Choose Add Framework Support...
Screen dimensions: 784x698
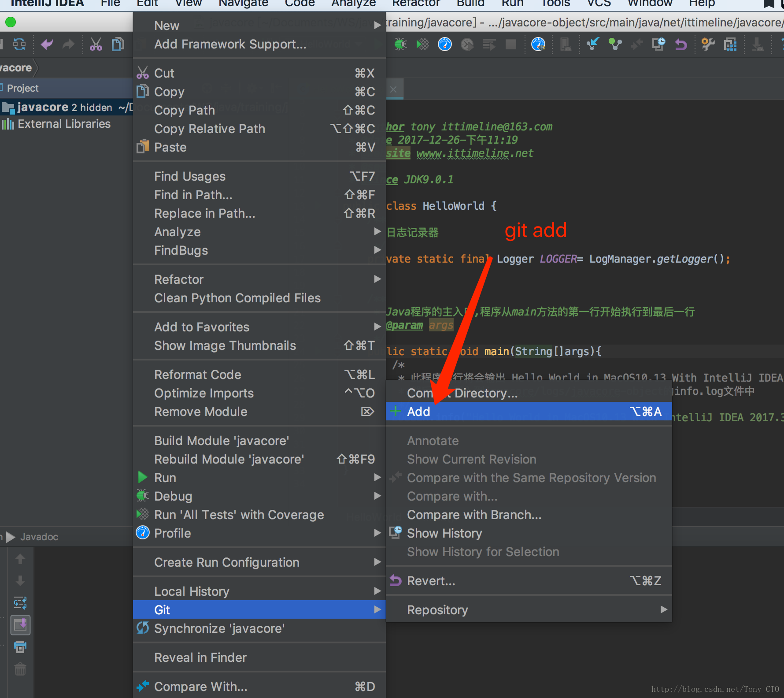pos(259,44)
